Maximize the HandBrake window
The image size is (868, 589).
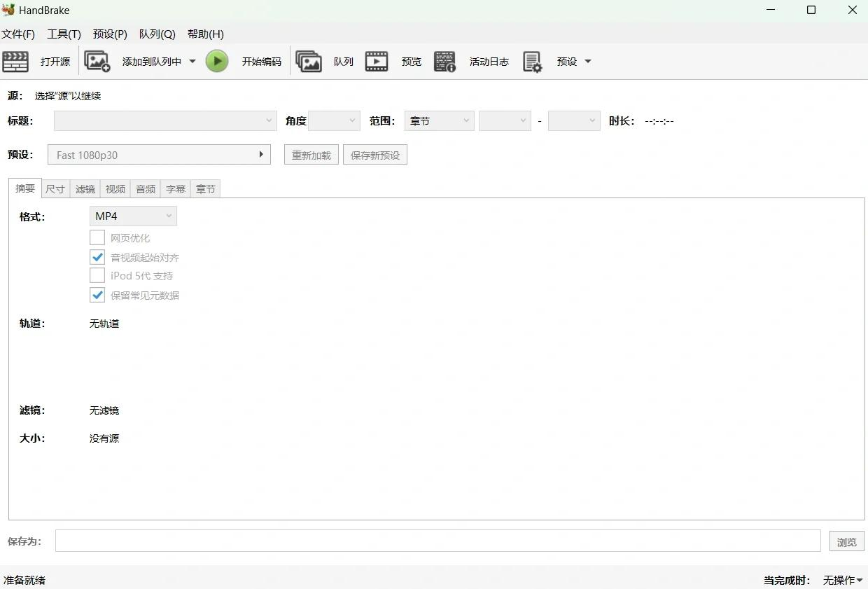pos(811,11)
